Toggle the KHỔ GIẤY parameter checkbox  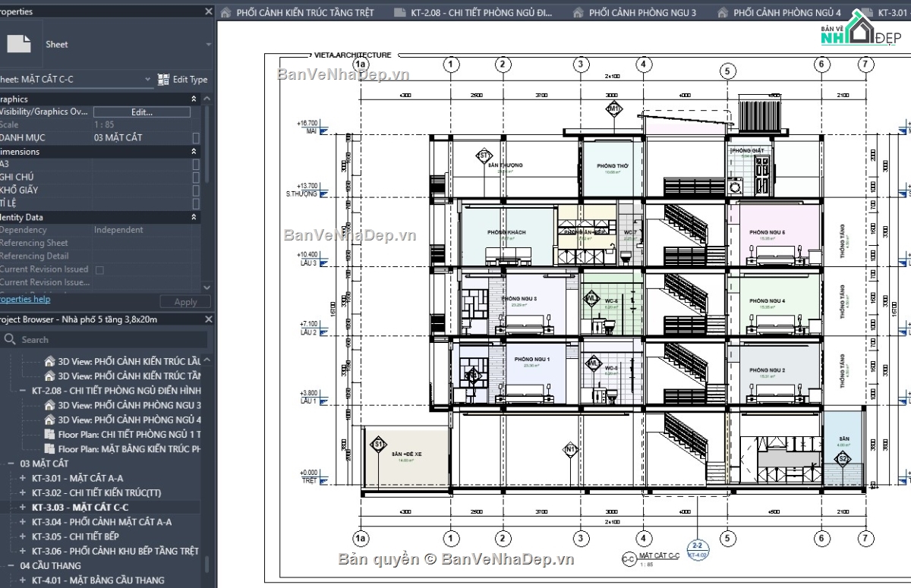click(196, 190)
